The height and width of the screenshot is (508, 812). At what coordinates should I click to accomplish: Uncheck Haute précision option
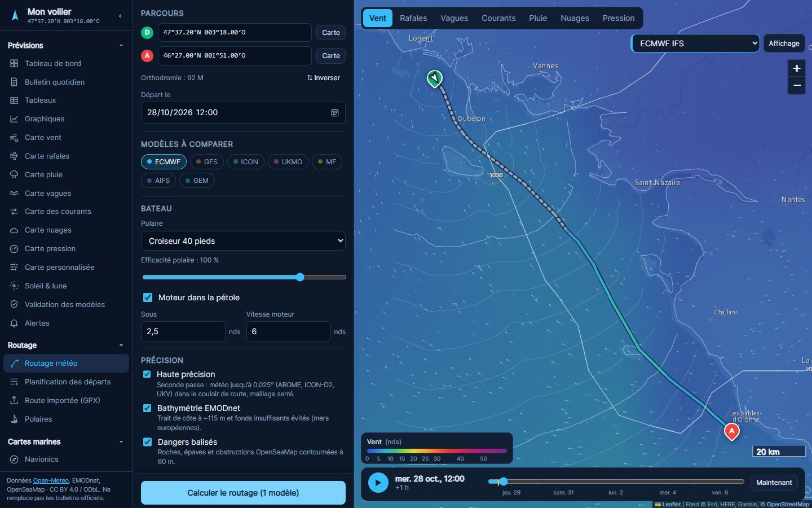coord(147,374)
